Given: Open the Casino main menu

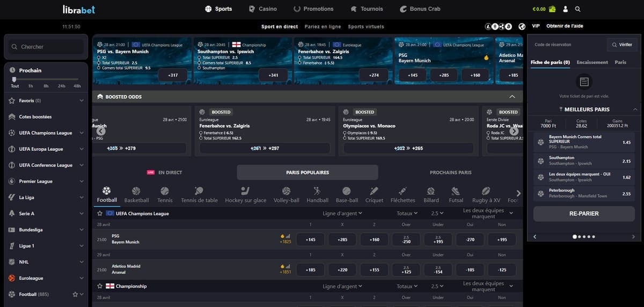Looking at the screenshot, I should (x=263, y=9).
